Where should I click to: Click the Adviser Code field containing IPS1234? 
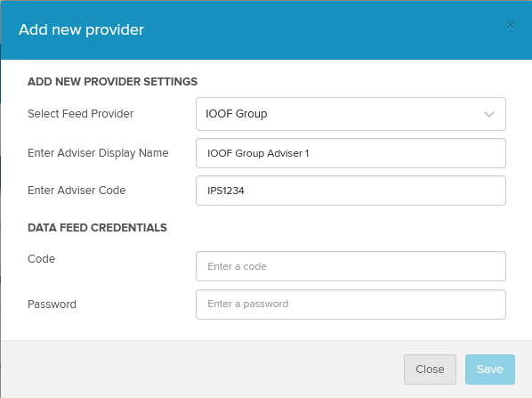click(351, 191)
